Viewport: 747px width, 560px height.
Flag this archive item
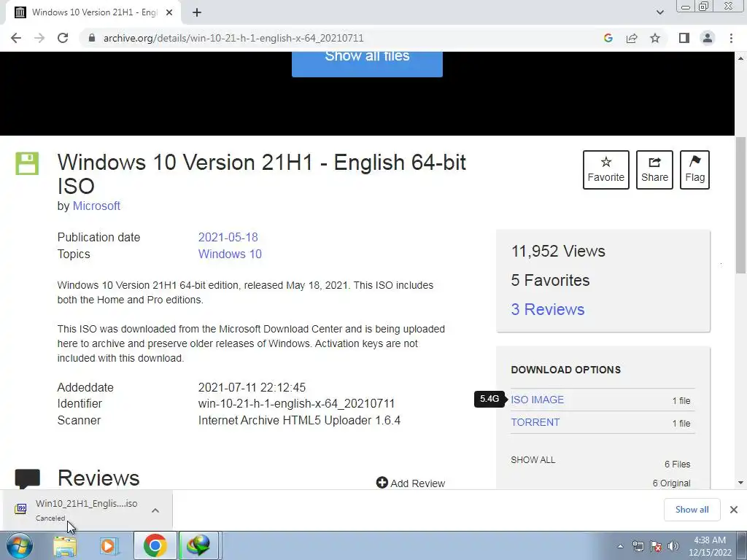pyautogui.click(x=694, y=170)
